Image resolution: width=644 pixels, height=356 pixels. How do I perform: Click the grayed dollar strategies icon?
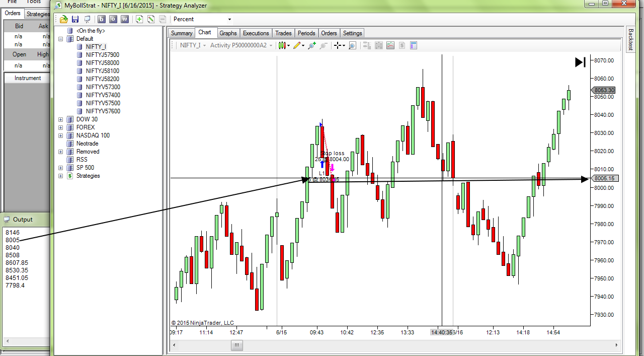tap(402, 45)
